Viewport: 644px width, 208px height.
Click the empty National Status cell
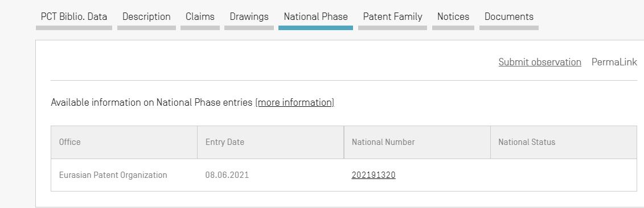[x=564, y=175]
